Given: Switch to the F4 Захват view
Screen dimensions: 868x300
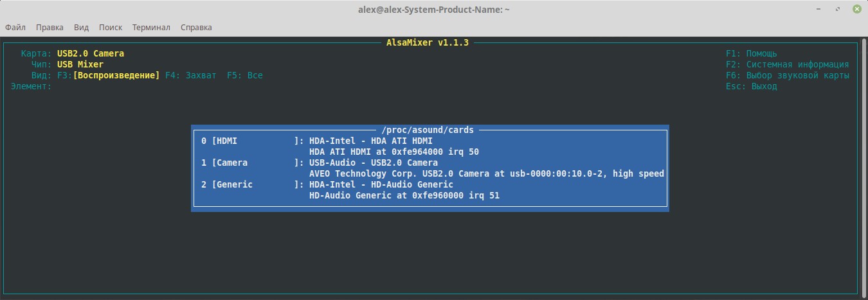Looking at the screenshot, I should click(190, 75).
